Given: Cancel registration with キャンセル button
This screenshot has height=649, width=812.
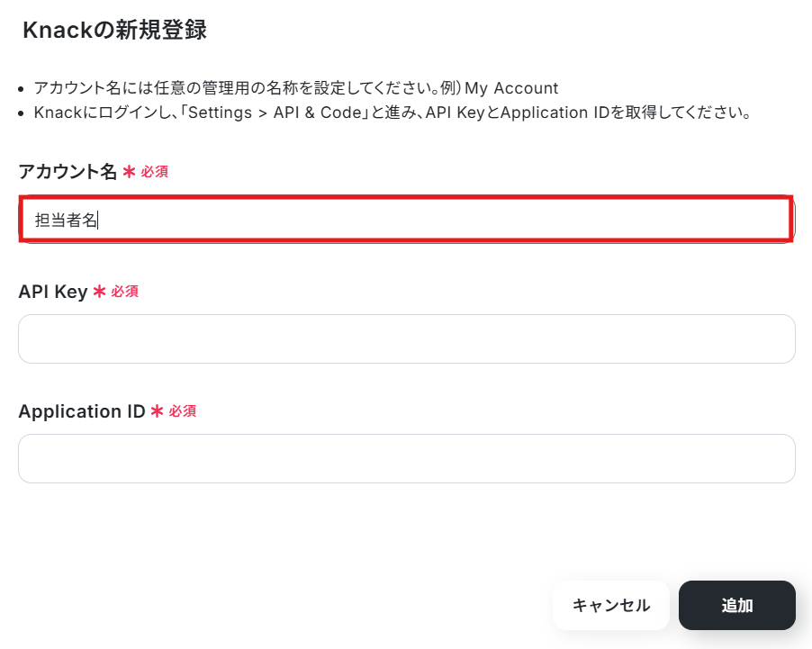Looking at the screenshot, I should click(611, 605).
